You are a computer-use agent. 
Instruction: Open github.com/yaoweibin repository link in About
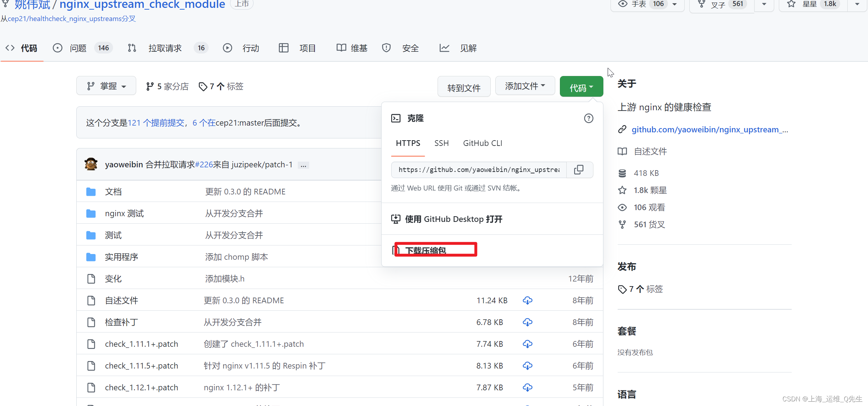coord(709,130)
